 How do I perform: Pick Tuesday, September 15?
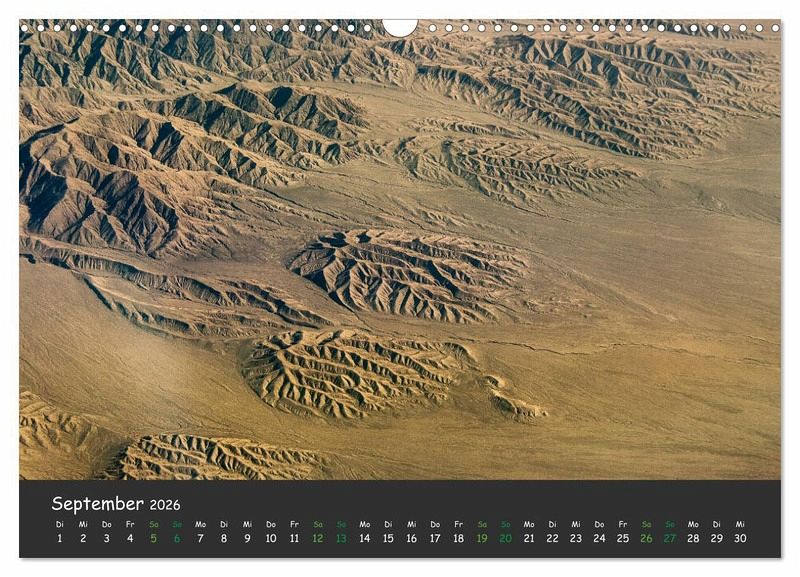coord(388,538)
